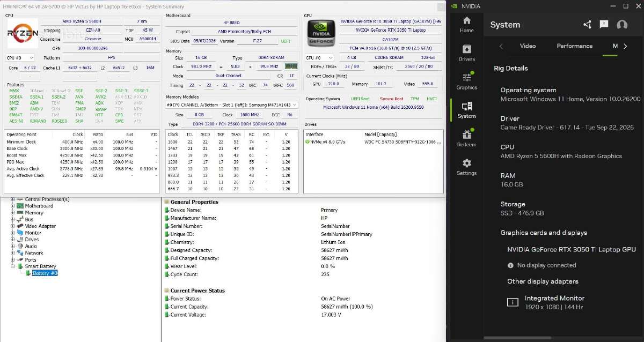644x342 pixels.
Task: Select the Monitor label in the tree
Action: (33, 233)
